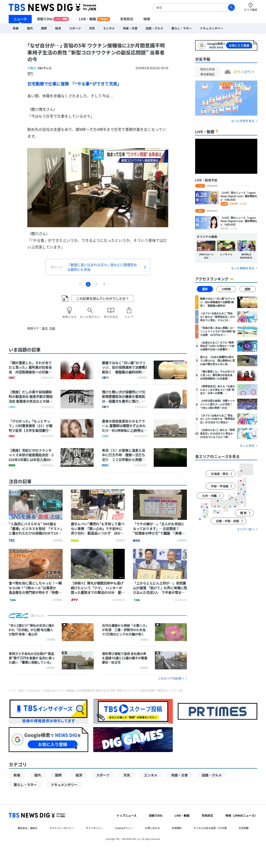Open the next page link 「絶望に追い込まれる日々」

(x=98, y=267)
